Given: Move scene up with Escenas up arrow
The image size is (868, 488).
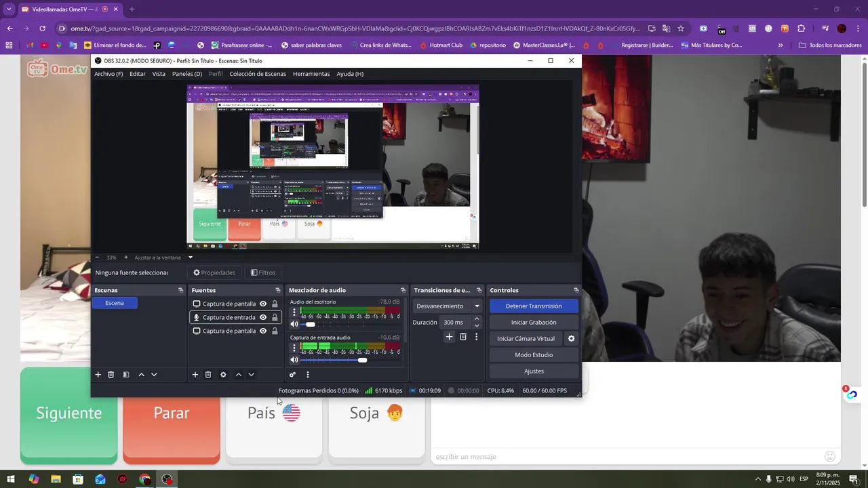Looking at the screenshot, I should (141, 375).
